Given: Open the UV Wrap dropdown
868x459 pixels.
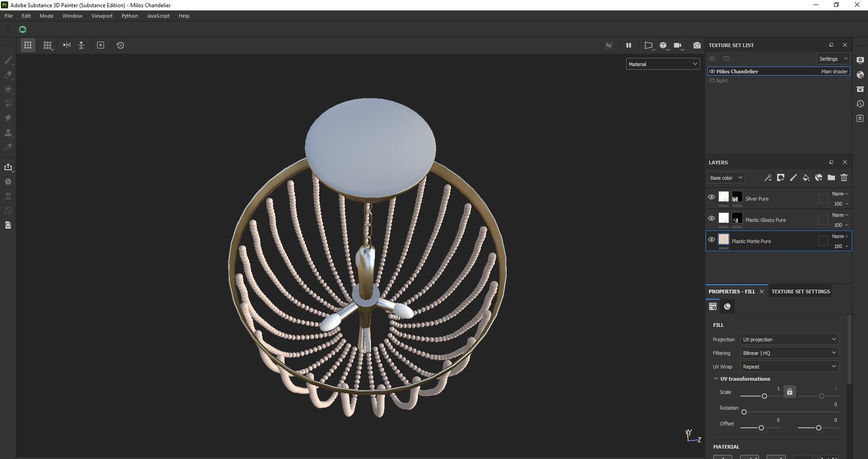Looking at the screenshot, I should [789, 367].
